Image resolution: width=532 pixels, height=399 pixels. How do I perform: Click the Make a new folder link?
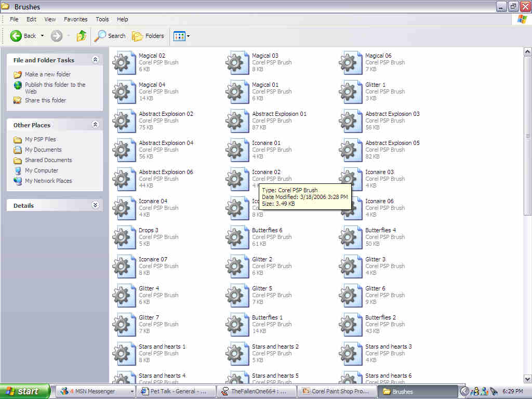[x=48, y=74]
